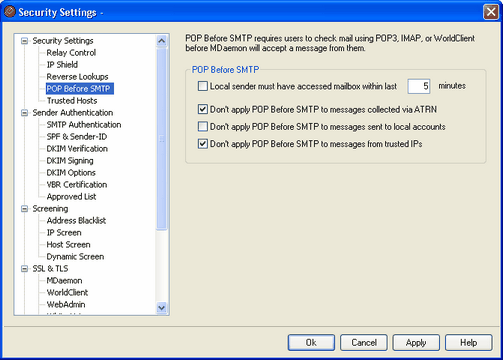Uncheck ATRN messages exemption checkbox
The height and width of the screenshot is (360, 503).
[203, 109]
